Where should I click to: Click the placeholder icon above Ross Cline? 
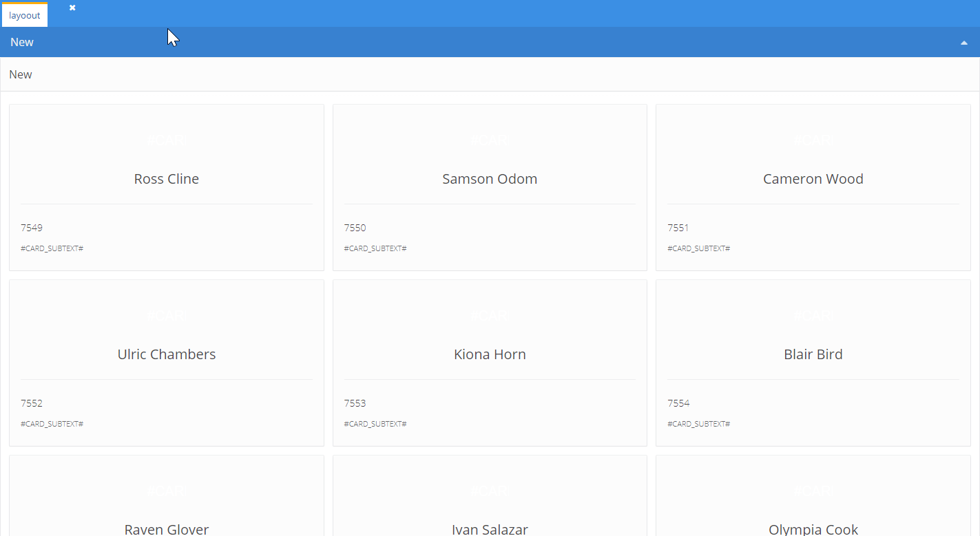pos(167,140)
